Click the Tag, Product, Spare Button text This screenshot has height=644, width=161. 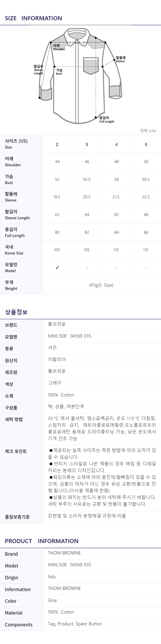pos(75,623)
